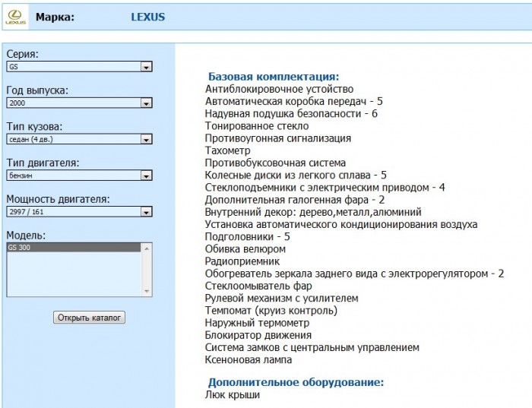Click the LEXUS brand name link

click(x=148, y=17)
